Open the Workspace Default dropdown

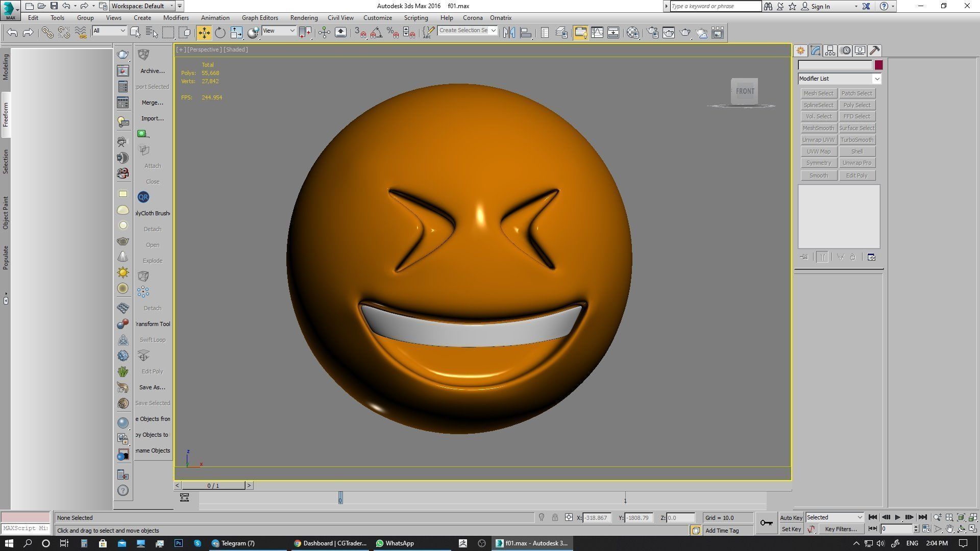click(x=143, y=6)
